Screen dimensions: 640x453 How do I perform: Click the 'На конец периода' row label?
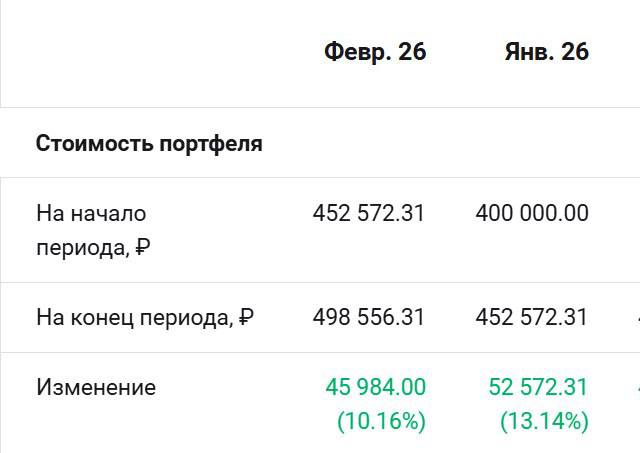coord(135,318)
